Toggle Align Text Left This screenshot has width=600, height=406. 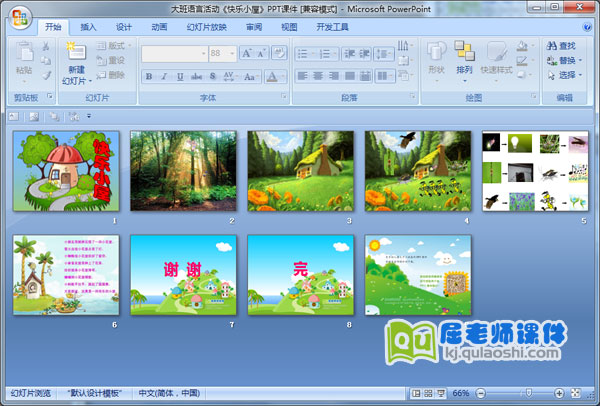(x=302, y=76)
